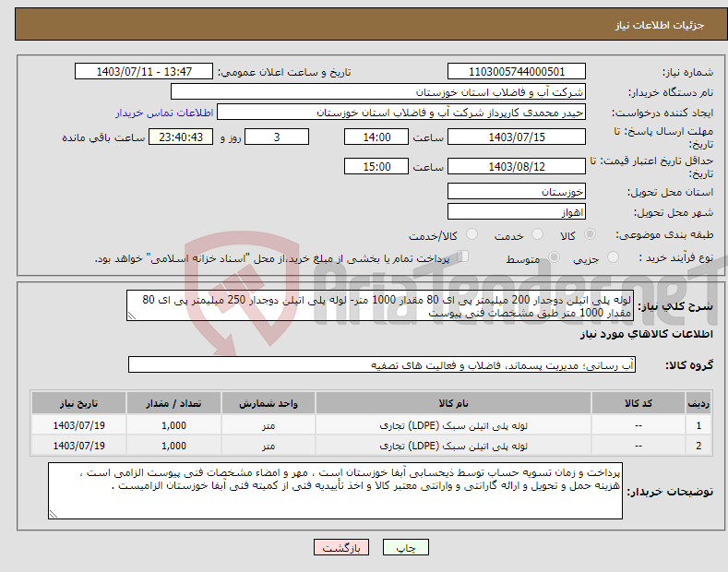Select the خدمت radio button
Screen dimensions: 728x572
[x=537, y=234]
